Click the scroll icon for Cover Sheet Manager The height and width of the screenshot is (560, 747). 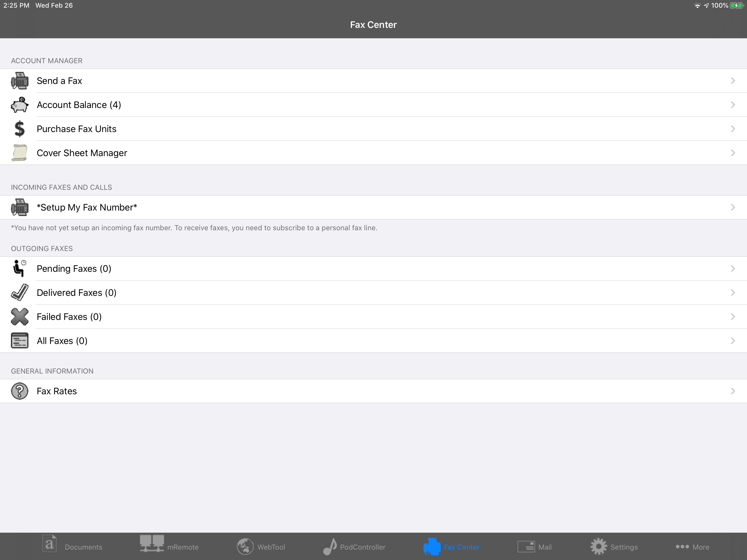pos(20,153)
